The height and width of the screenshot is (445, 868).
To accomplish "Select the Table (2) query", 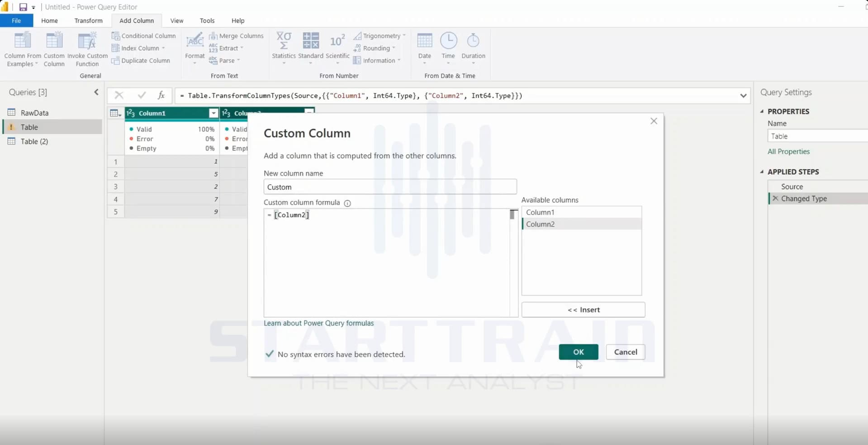I will tap(34, 141).
